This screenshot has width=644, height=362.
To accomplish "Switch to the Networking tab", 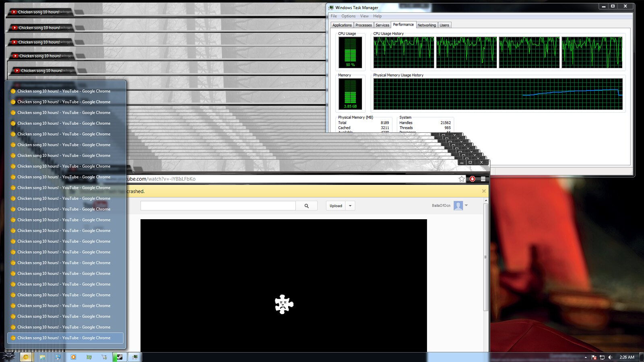I will (426, 25).
